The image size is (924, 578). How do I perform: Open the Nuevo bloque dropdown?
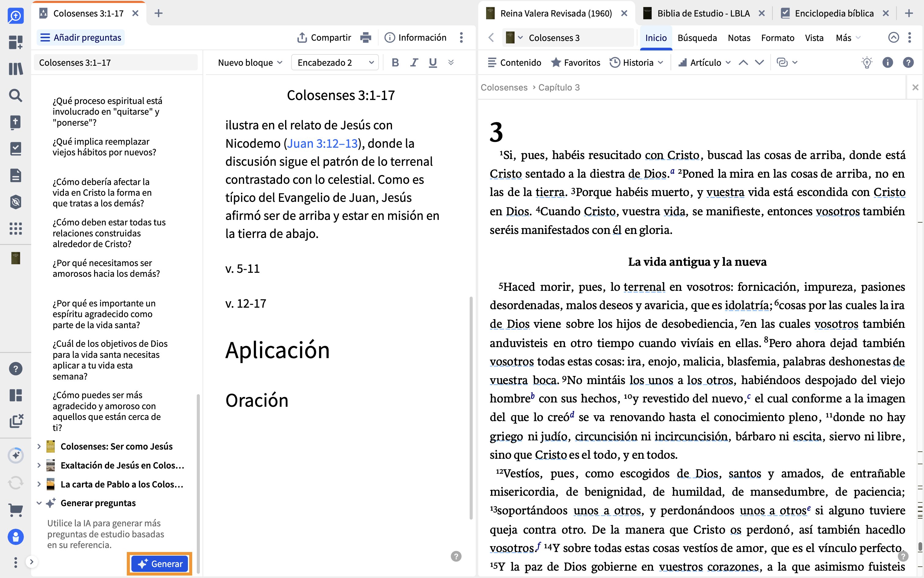[x=250, y=62]
